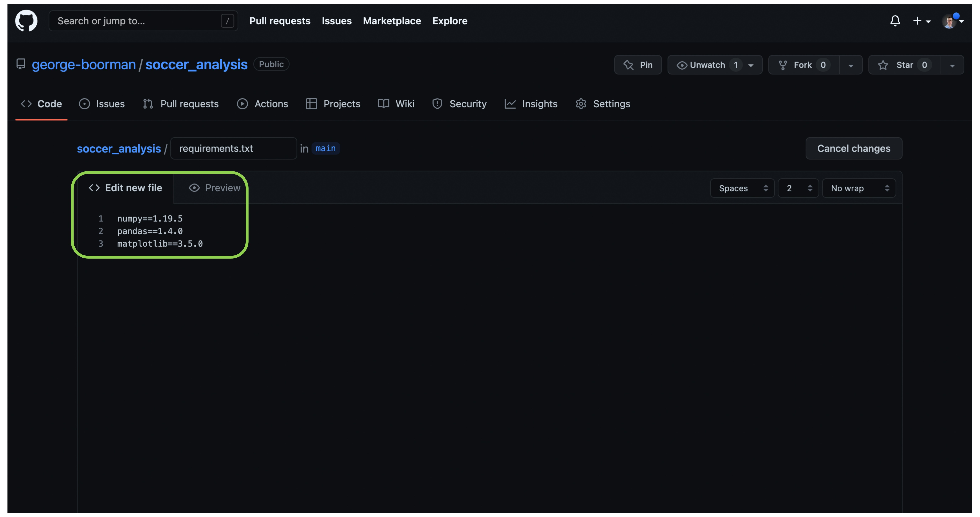Open Pull requests in top navigation
This screenshot has height=517, width=980.
280,21
